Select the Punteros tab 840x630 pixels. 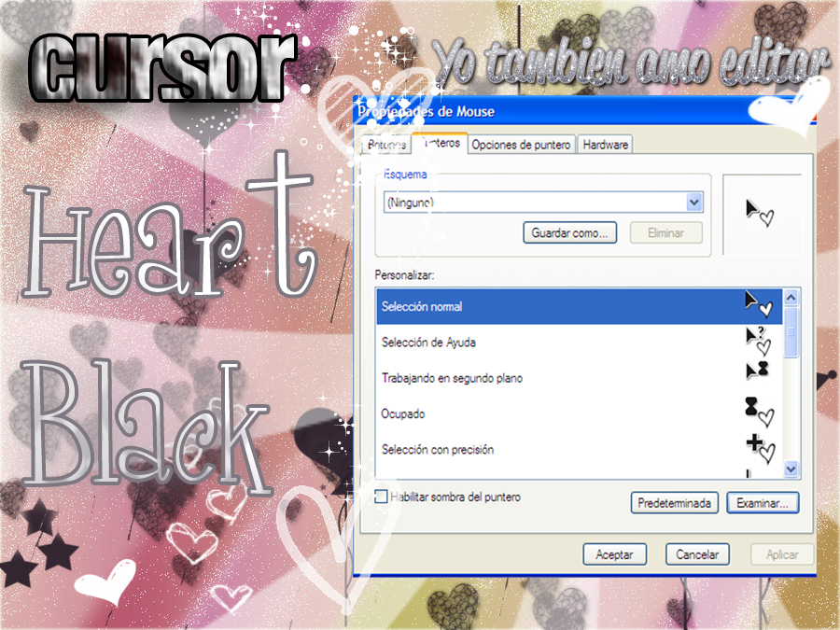tap(440, 143)
